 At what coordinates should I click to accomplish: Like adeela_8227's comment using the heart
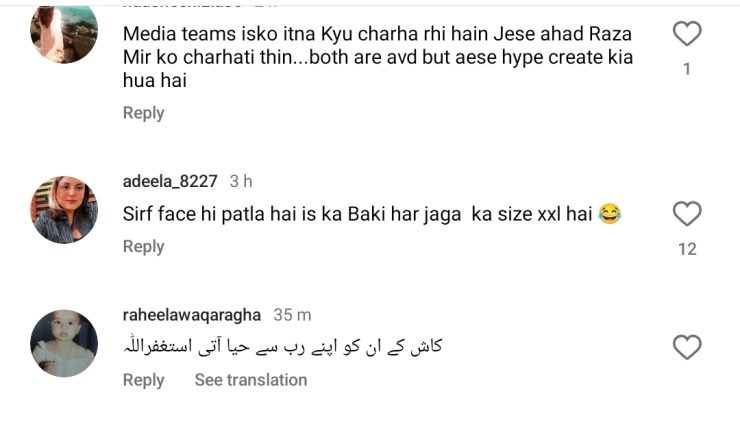point(686,214)
